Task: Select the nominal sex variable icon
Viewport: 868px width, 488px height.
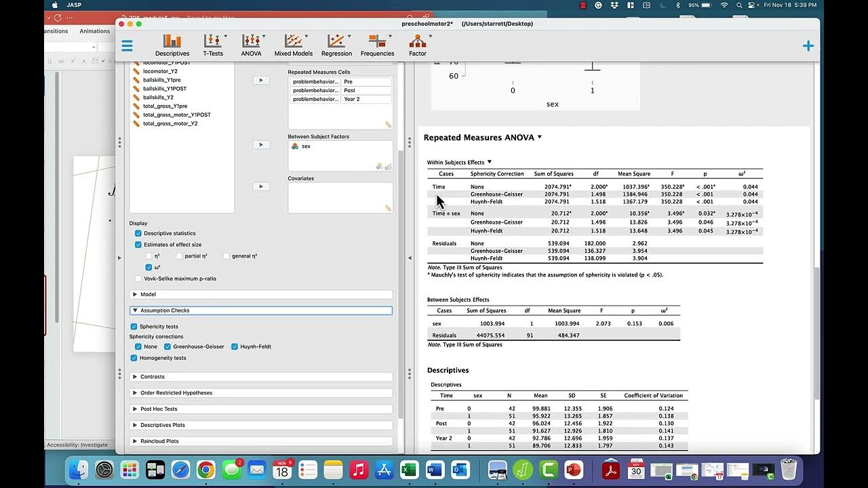Action: pos(295,146)
